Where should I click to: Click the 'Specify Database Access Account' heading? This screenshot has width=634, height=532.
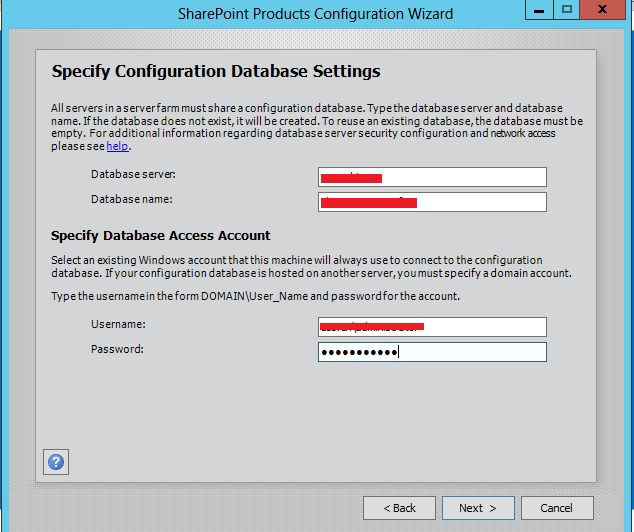161,236
